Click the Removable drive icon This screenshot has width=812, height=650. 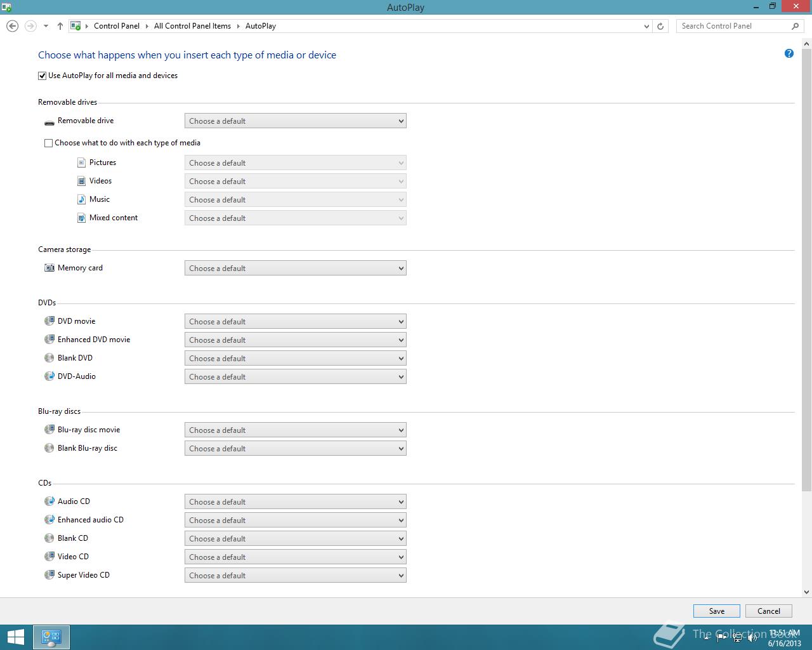pyautogui.click(x=49, y=121)
